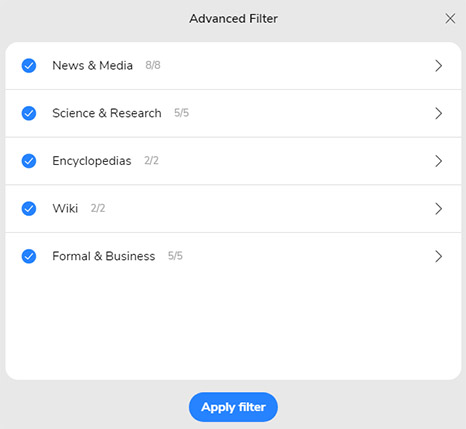Click the Wiki category label
The image size is (466, 429).
[x=65, y=208]
